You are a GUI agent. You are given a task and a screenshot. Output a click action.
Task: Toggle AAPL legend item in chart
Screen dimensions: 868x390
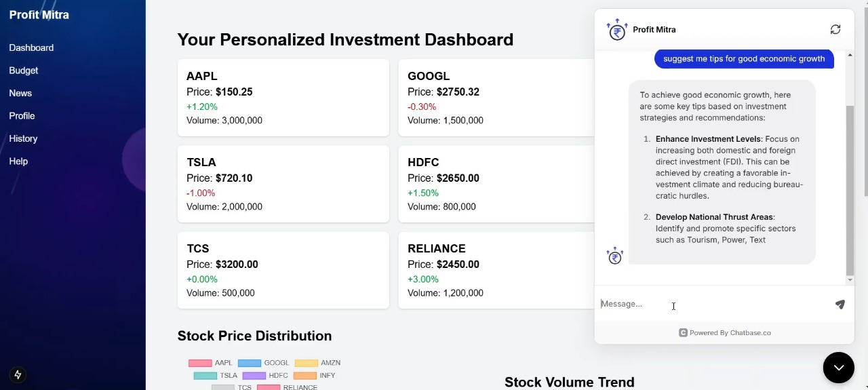[210, 363]
